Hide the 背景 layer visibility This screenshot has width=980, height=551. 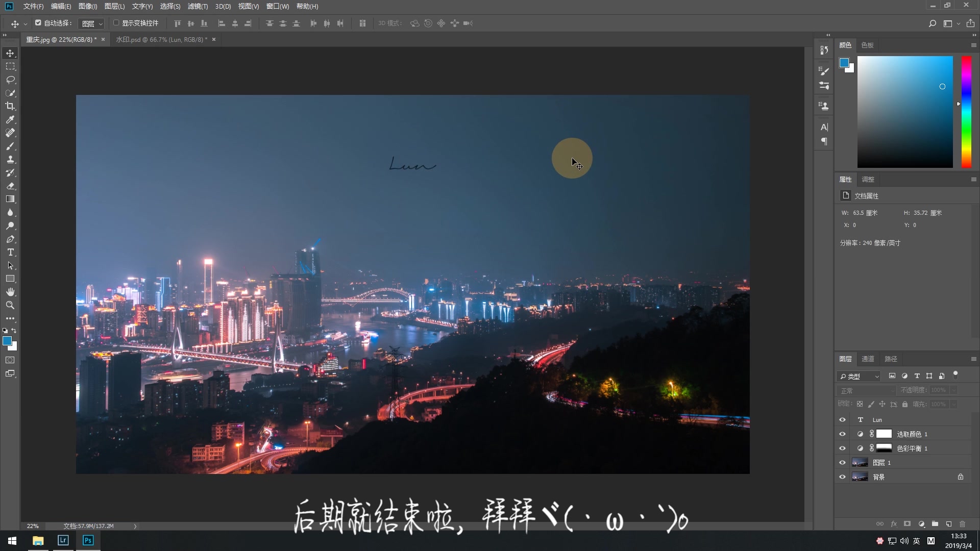[842, 477]
